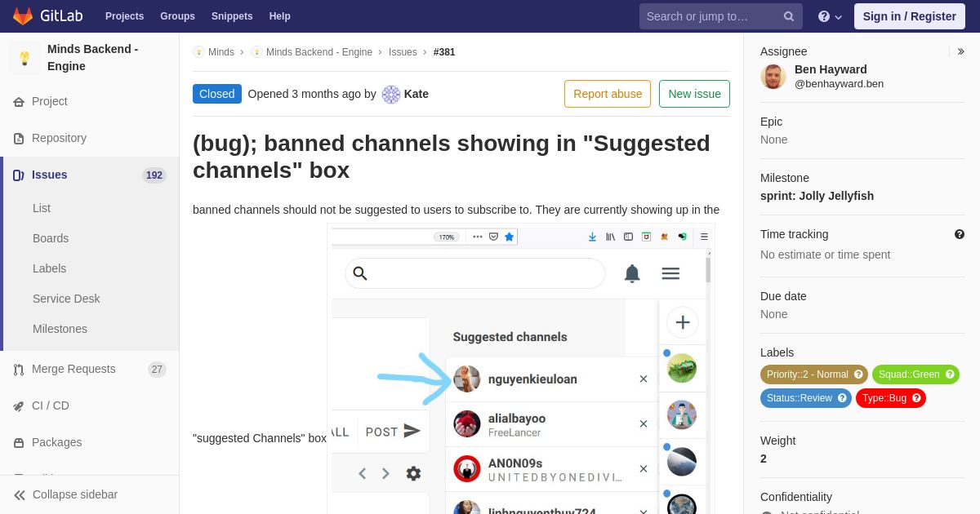The height and width of the screenshot is (514, 980).
Task: Click the Repository file icon in sidebar
Action: coord(19,139)
